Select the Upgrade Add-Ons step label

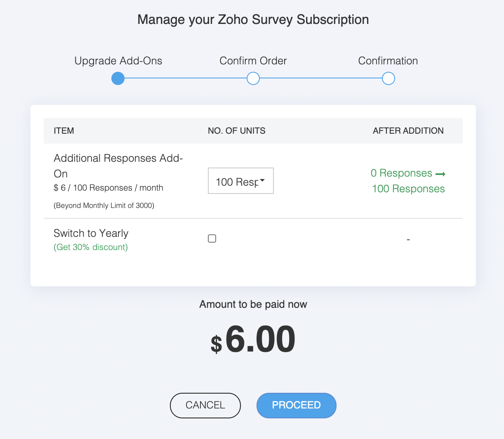point(118,61)
